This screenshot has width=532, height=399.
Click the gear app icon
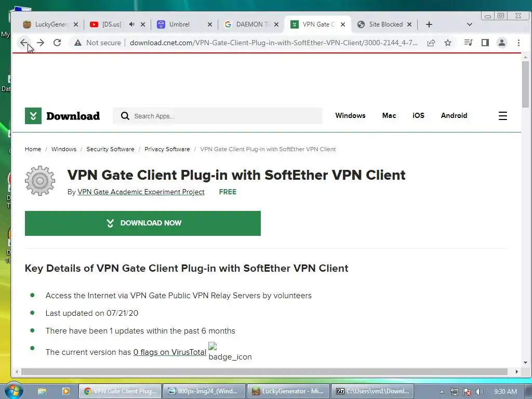(x=40, y=181)
